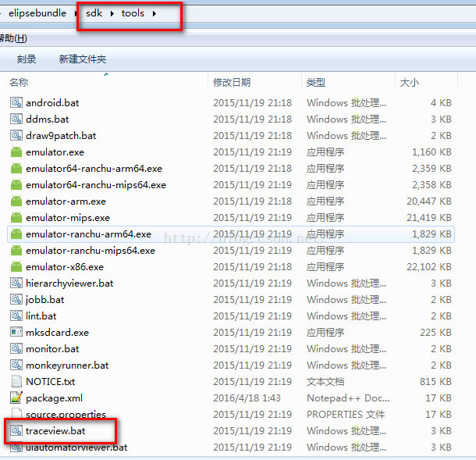Screen dimensions: 476x460
Task: Click the emulator-mips.exe Android icon
Action: [16, 218]
